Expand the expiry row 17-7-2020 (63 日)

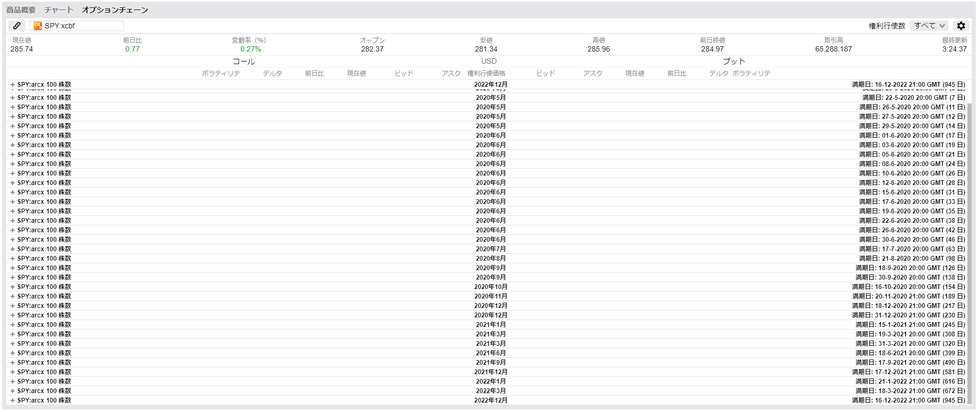(x=13, y=249)
